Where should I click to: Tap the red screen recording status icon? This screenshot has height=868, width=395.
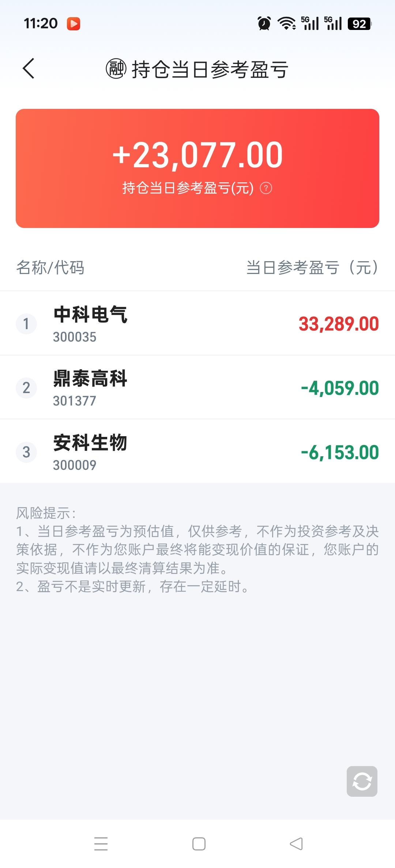pyautogui.click(x=74, y=24)
